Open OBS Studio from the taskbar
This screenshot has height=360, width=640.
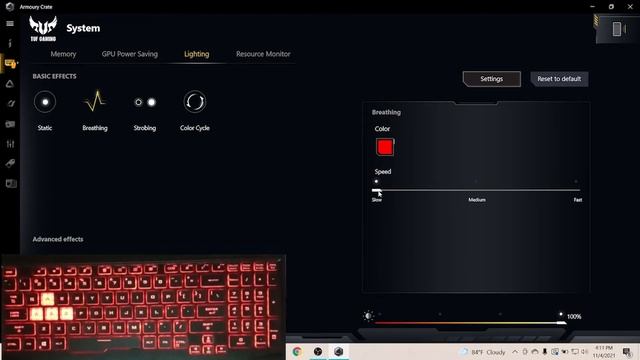[318, 351]
